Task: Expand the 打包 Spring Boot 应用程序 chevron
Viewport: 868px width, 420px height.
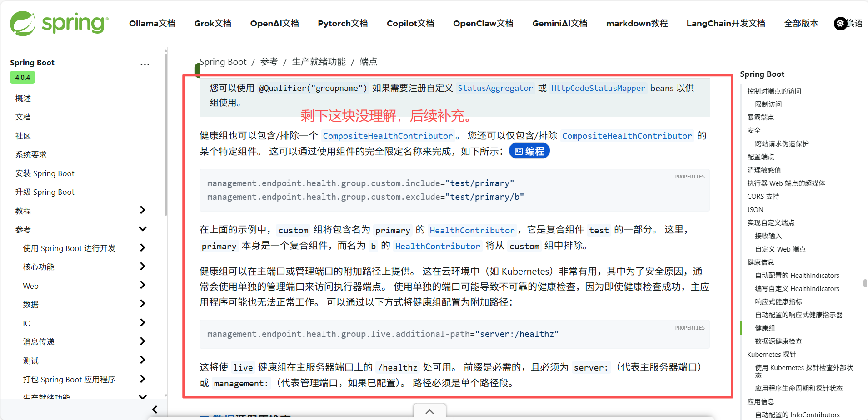Action: [x=143, y=379]
